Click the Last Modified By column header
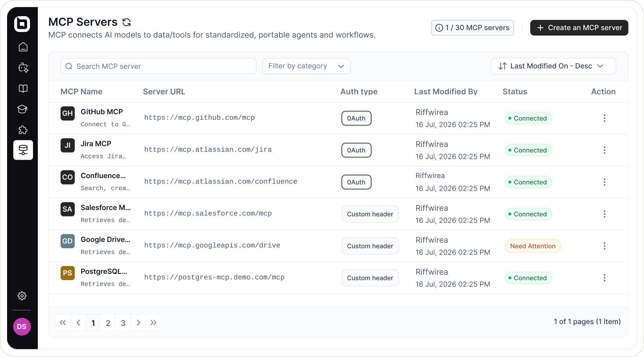 pyautogui.click(x=446, y=92)
